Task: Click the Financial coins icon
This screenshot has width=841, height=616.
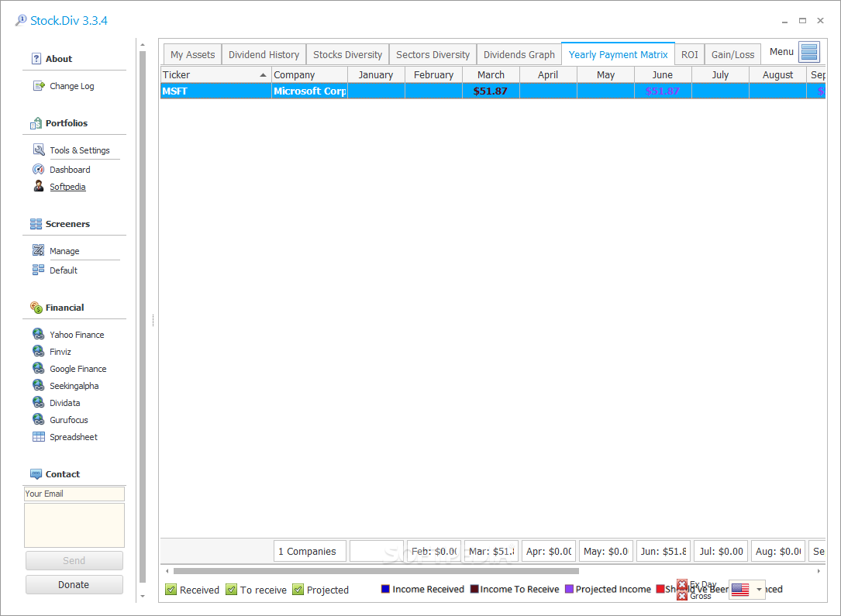Action: [36, 307]
